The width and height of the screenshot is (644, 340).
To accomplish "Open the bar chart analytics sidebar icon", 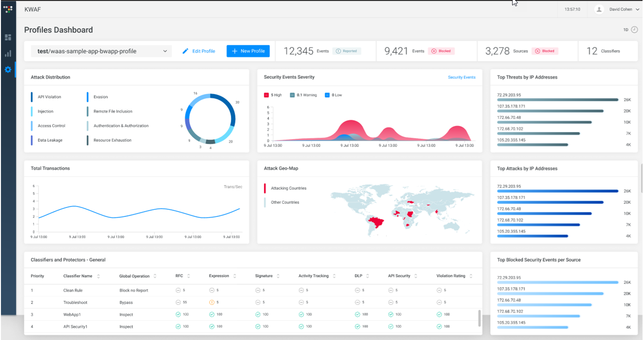I will (8, 53).
